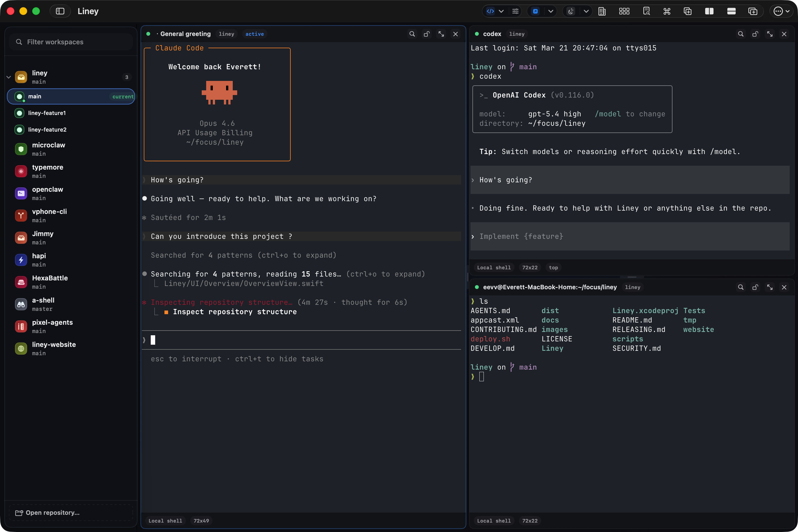Collapse the liney workspace group
The height and width of the screenshot is (532, 798).
click(9, 77)
